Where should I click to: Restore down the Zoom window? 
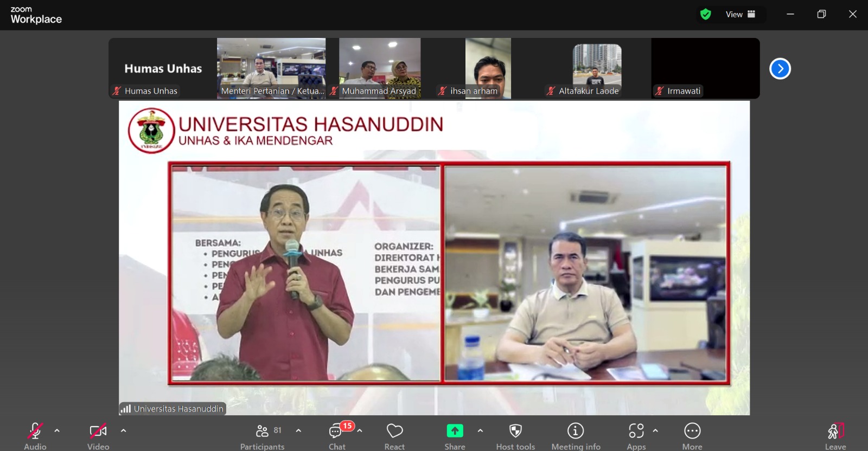[x=821, y=14]
